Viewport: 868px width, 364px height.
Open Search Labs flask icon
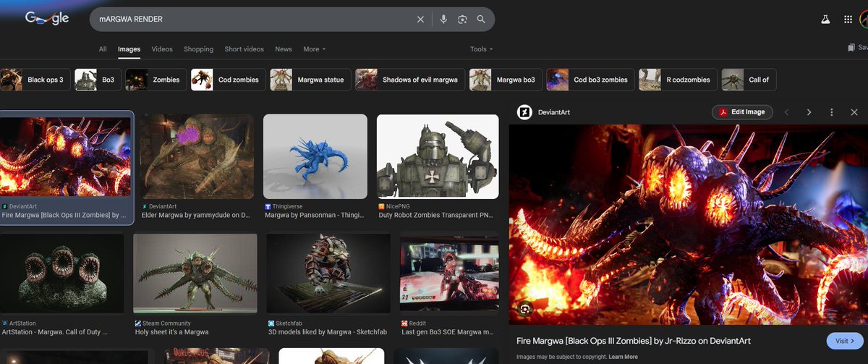(x=824, y=20)
